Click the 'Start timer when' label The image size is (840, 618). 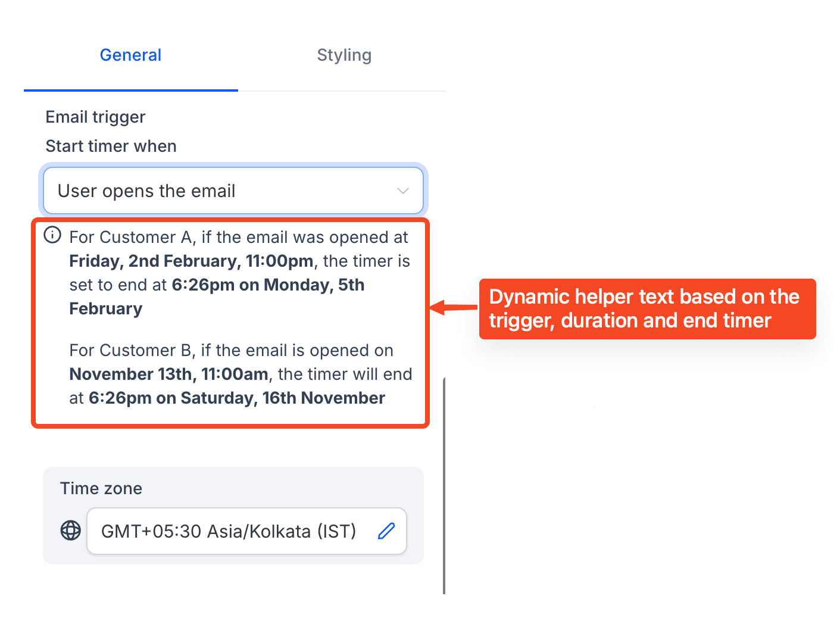click(111, 146)
